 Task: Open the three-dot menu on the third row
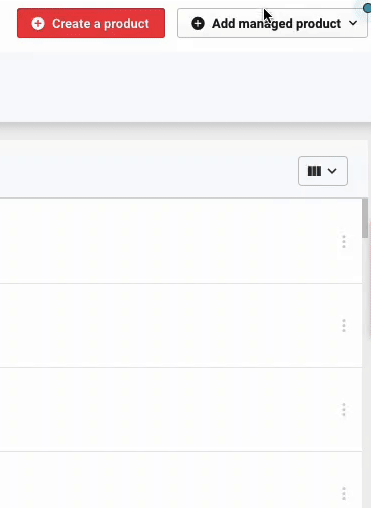(x=344, y=410)
